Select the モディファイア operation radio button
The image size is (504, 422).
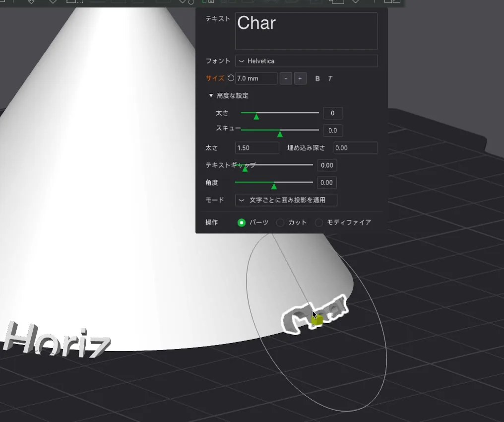[x=319, y=222]
